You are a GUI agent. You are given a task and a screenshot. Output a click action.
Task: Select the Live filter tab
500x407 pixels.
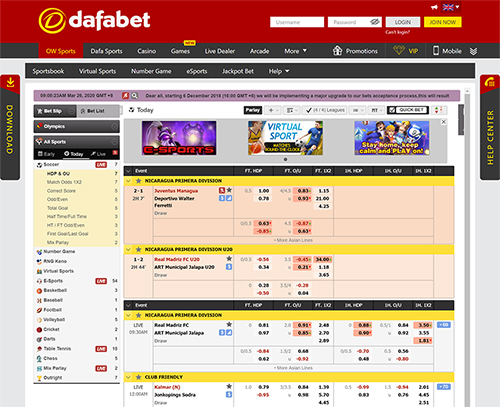coord(98,154)
